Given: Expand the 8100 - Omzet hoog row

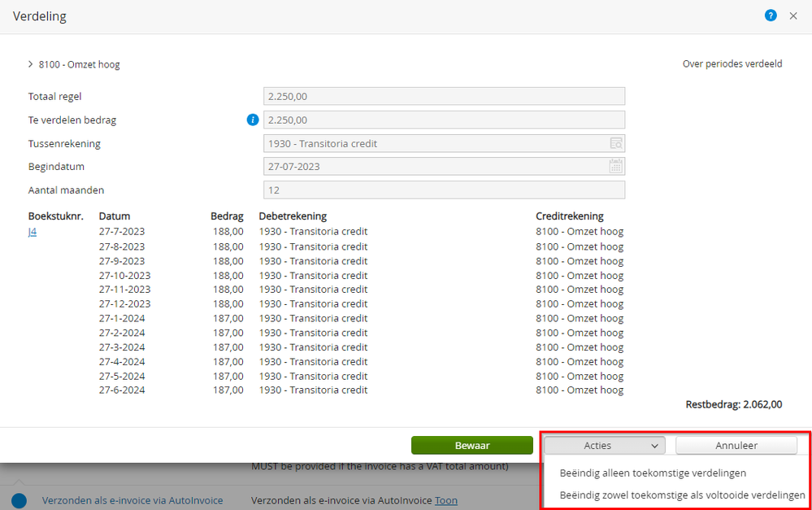Looking at the screenshot, I should tap(31, 64).
